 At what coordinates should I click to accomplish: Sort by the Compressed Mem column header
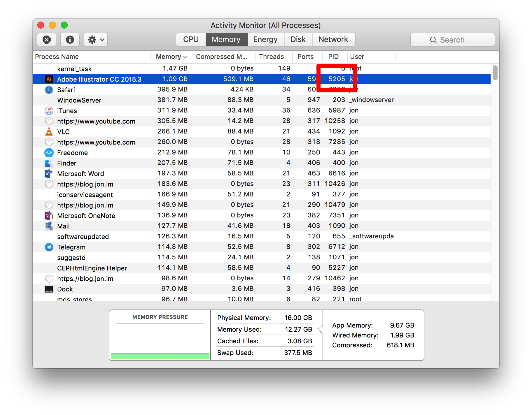[x=222, y=57]
